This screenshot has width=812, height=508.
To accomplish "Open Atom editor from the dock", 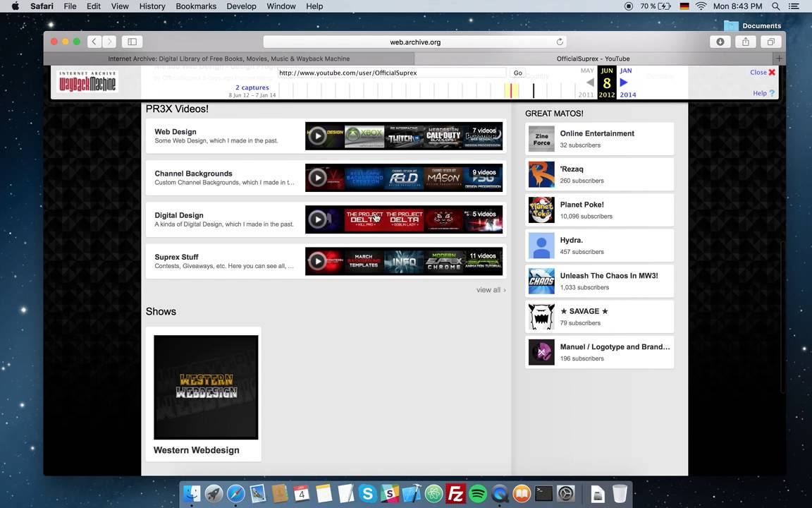I will (x=433, y=493).
